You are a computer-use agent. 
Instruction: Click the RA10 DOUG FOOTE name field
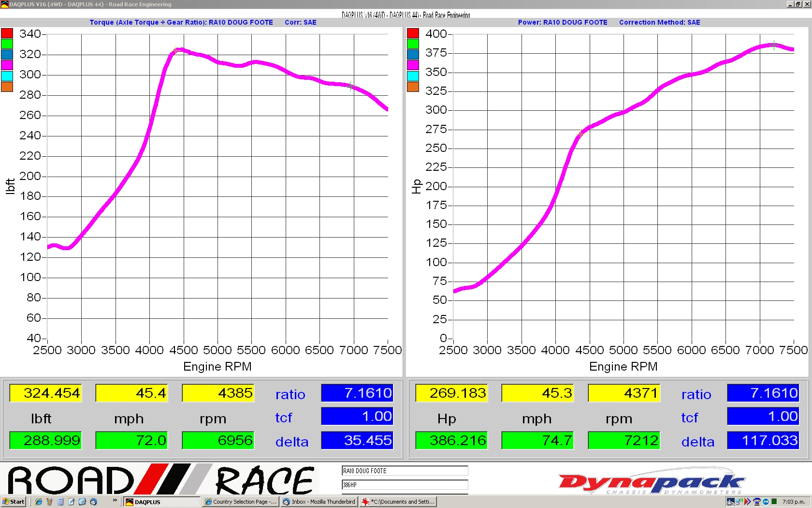point(405,471)
